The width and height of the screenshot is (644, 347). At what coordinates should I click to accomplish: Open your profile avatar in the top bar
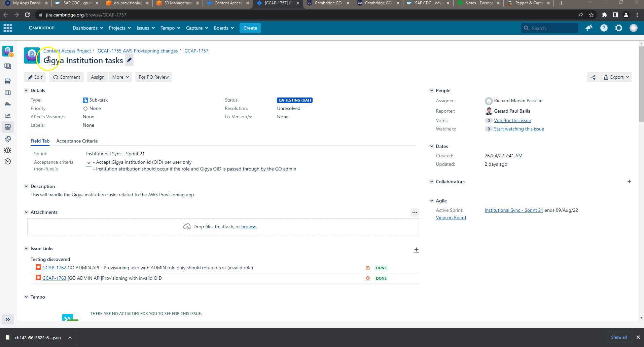634,28
